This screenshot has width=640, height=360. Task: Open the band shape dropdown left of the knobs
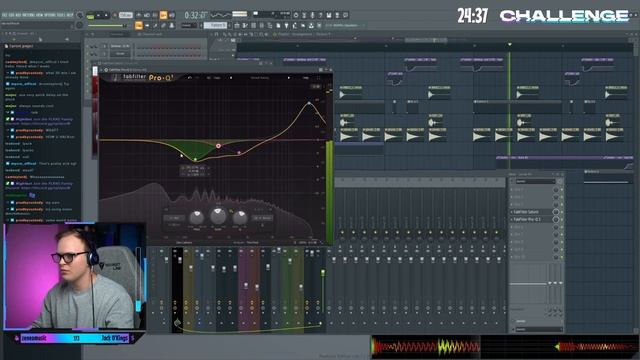click(174, 218)
